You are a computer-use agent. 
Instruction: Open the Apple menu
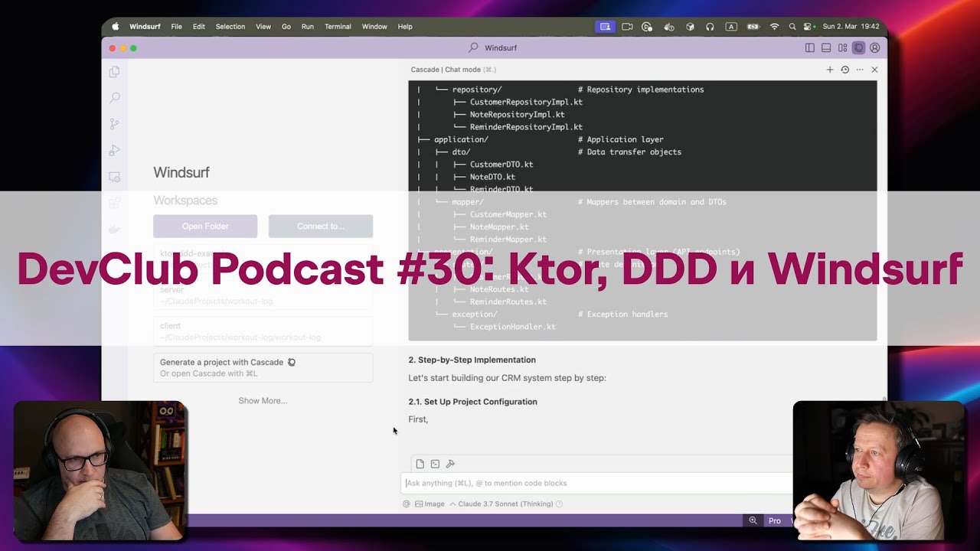(x=116, y=26)
